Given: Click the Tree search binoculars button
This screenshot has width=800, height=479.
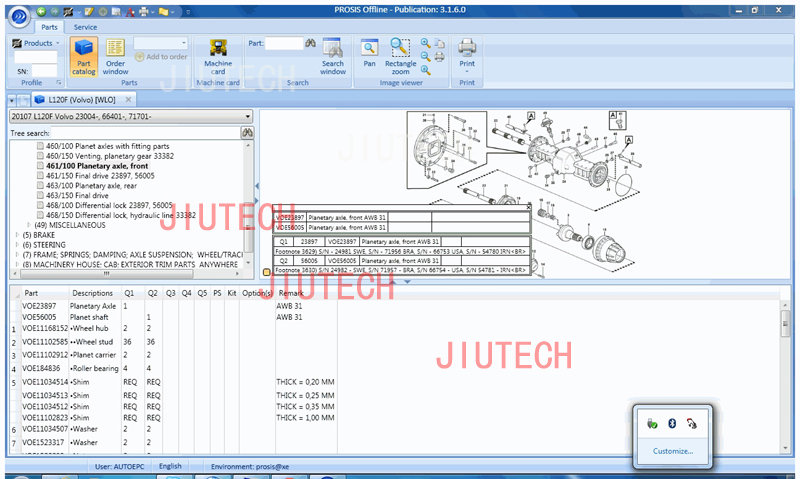Looking at the screenshot, I should (247, 133).
